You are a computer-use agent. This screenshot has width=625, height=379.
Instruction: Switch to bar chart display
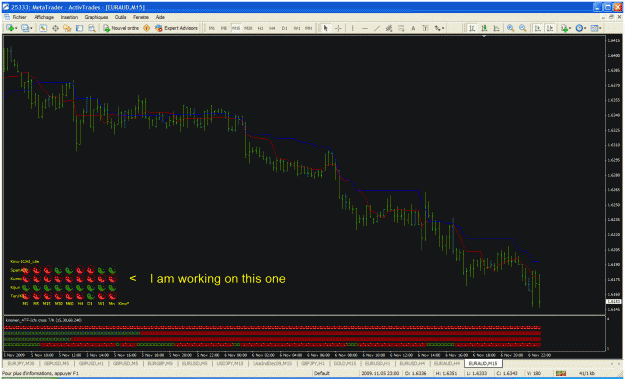(x=472, y=28)
